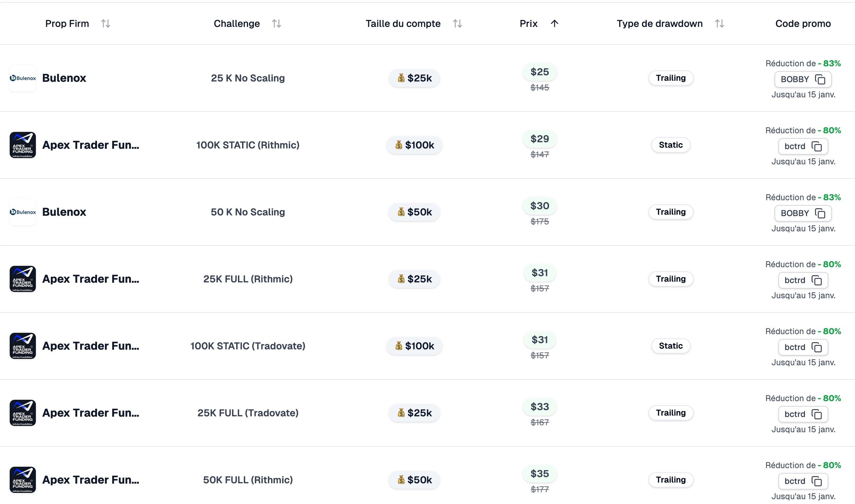This screenshot has height=504, width=855.
Task: Toggle the Taille du compte sort order
Action: coord(458,23)
